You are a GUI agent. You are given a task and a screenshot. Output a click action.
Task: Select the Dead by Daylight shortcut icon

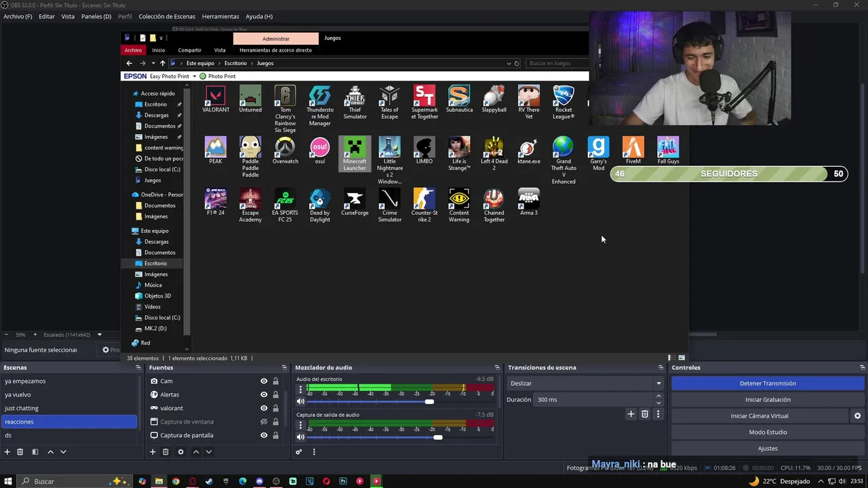point(320,205)
